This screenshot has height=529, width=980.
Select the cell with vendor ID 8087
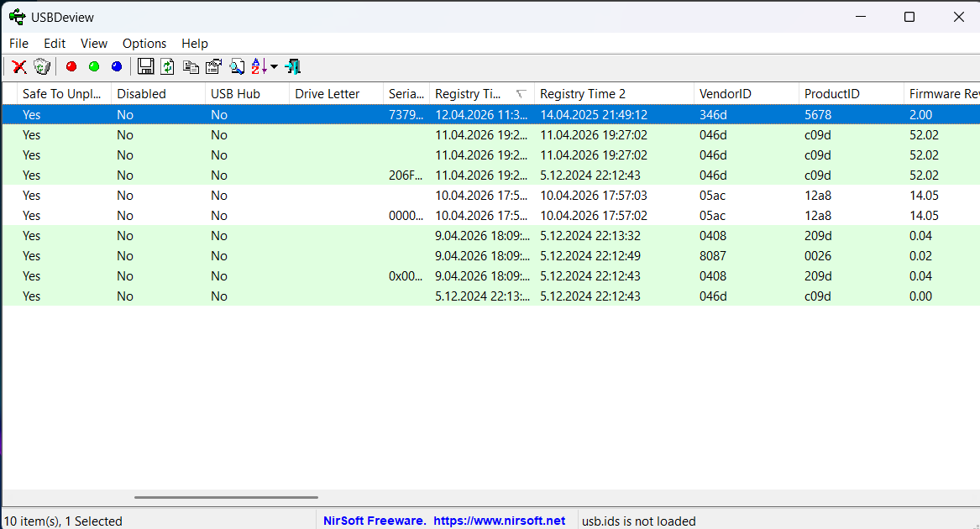713,256
